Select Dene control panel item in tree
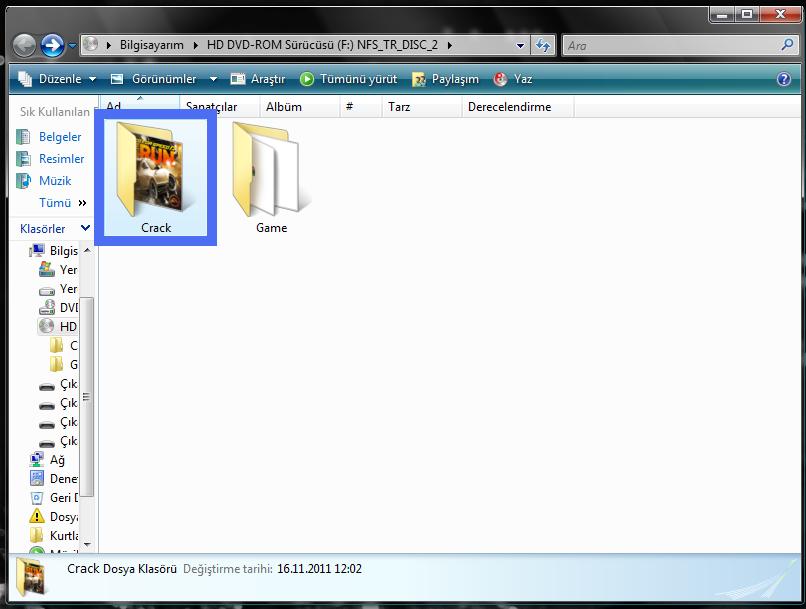This screenshot has width=806, height=609. 54,479
